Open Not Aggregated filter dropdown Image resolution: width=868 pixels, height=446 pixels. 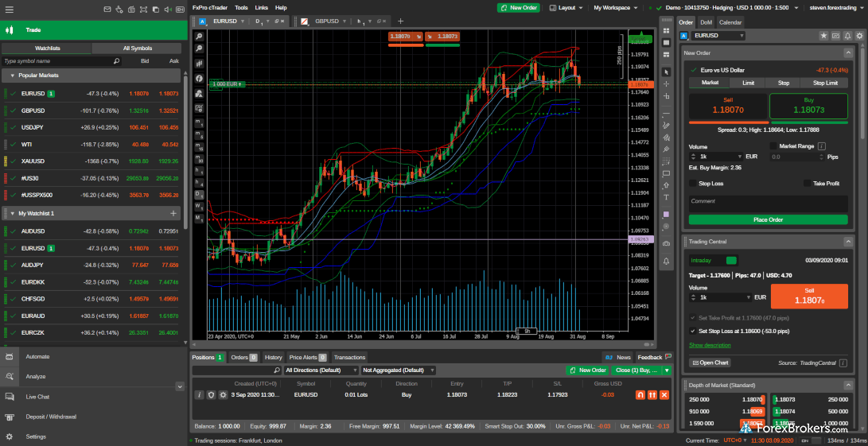pyautogui.click(x=399, y=370)
